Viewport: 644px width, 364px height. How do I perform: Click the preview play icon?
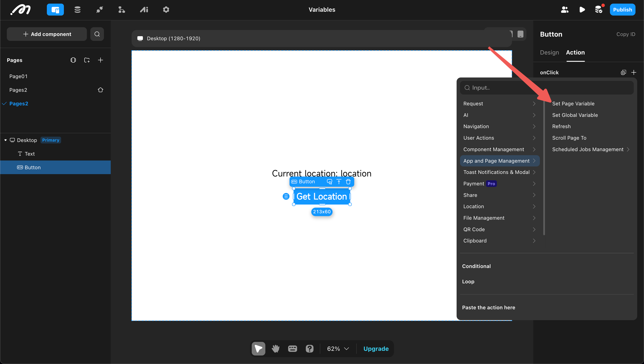[582, 10]
